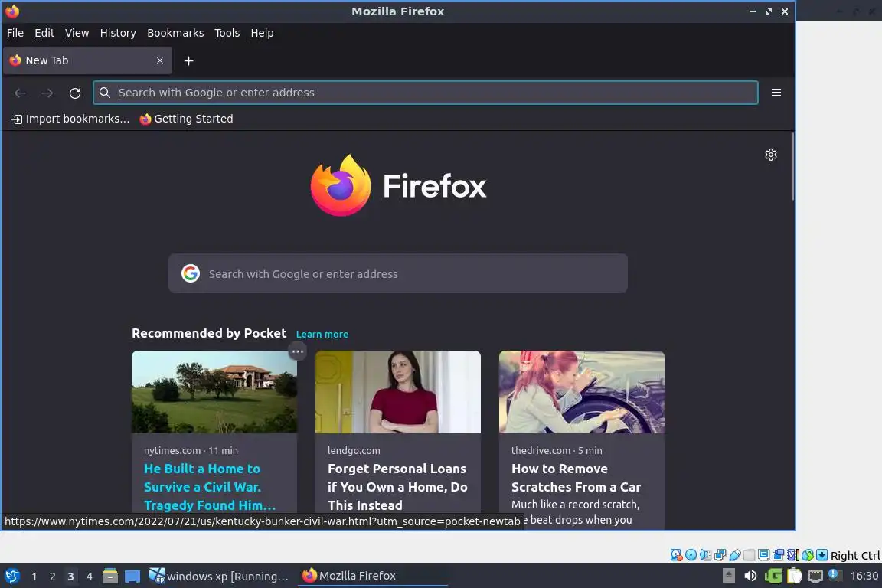The width and height of the screenshot is (882, 588).
Task: Open the View menu
Action: [77, 33]
